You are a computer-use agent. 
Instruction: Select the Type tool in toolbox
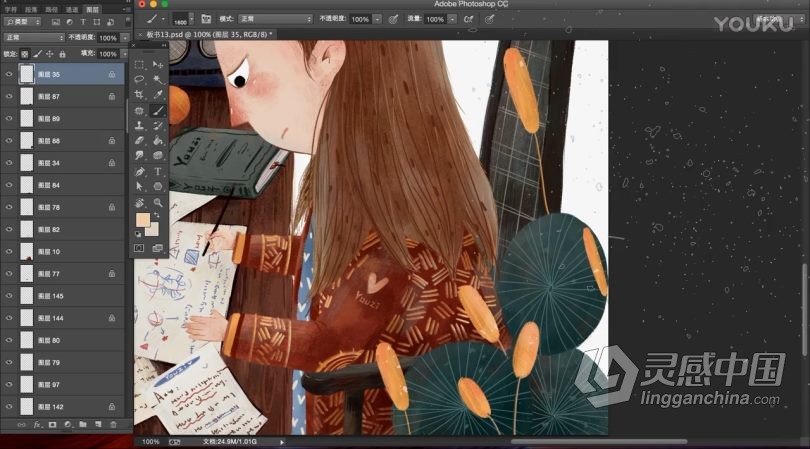pyautogui.click(x=158, y=171)
